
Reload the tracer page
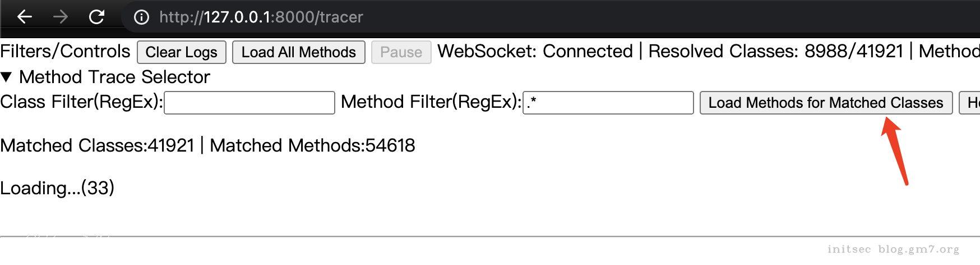coord(97,17)
